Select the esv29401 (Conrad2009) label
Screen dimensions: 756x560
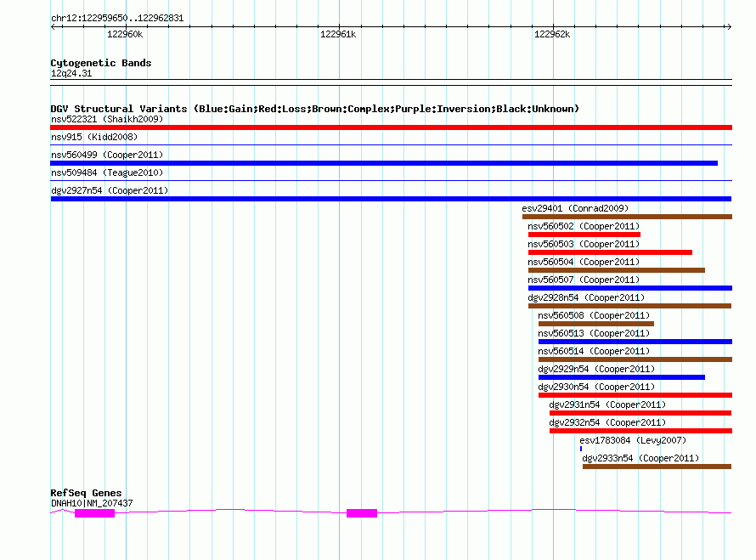(575, 208)
